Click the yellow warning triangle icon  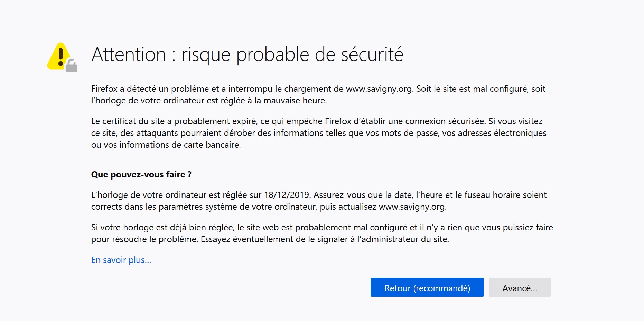58,56
